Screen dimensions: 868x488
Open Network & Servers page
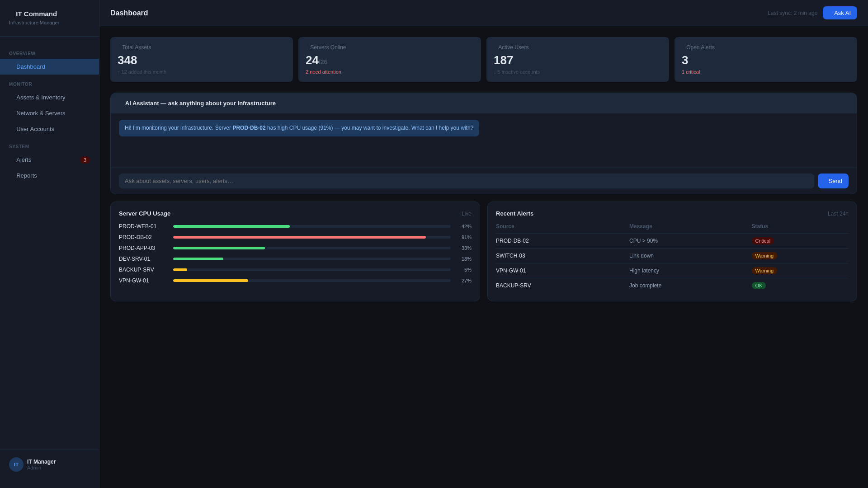pos(49,113)
